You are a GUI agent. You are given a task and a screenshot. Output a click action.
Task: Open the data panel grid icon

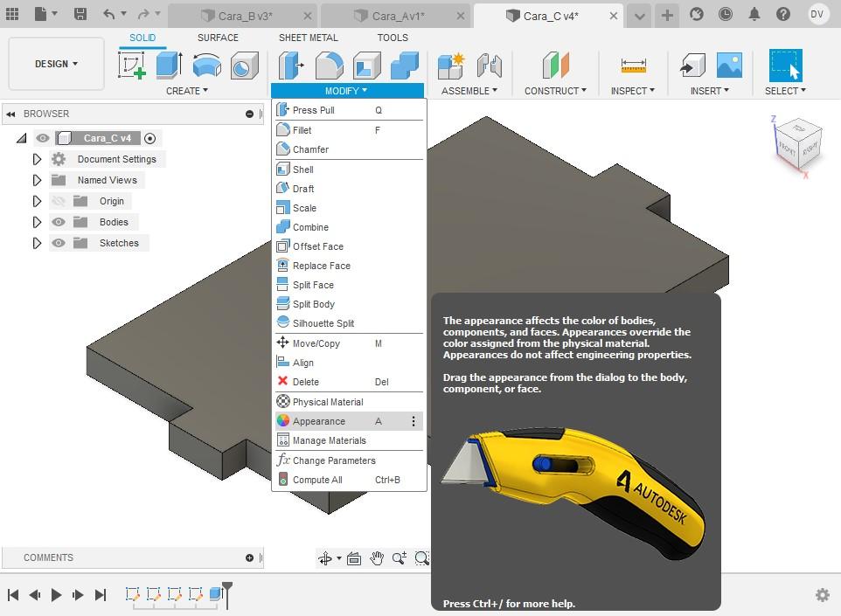coord(11,14)
